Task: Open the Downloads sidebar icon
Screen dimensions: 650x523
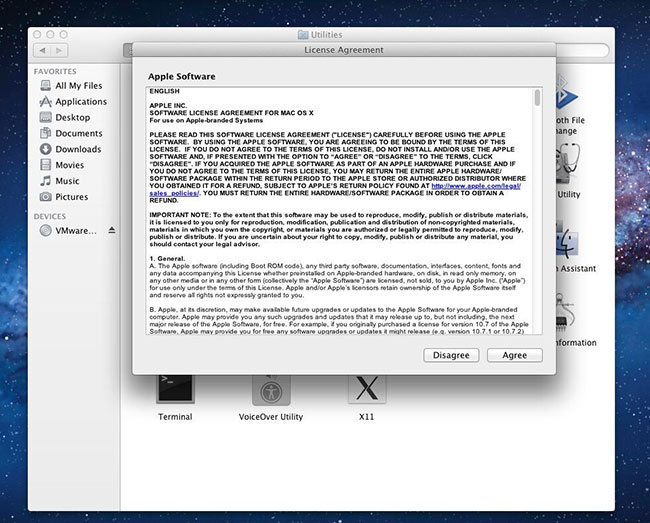Action: pyautogui.click(x=45, y=149)
